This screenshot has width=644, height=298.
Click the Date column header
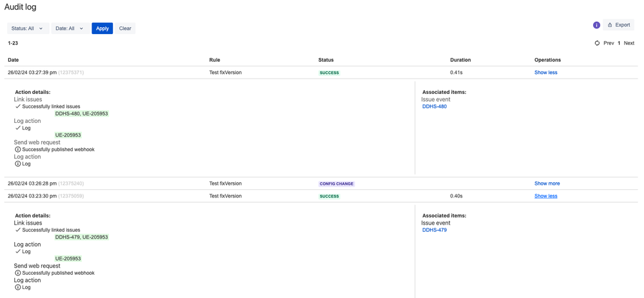click(x=13, y=60)
